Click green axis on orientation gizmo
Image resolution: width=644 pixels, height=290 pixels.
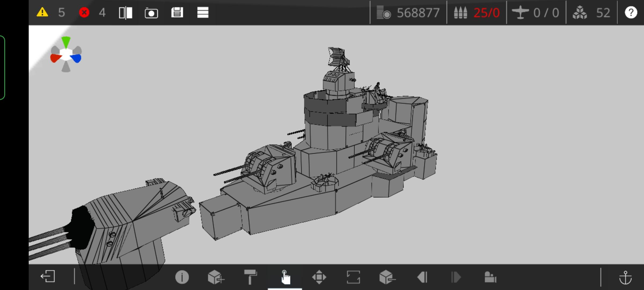pyautogui.click(x=66, y=42)
